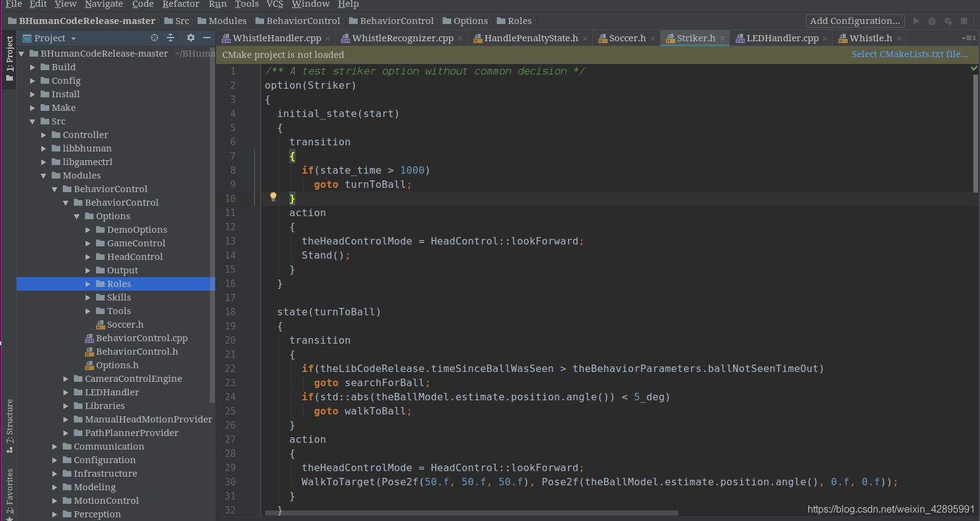Close the HandlePenaltyState.h tab
Image resolution: width=980 pixels, height=521 pixels.
[585, 39]
